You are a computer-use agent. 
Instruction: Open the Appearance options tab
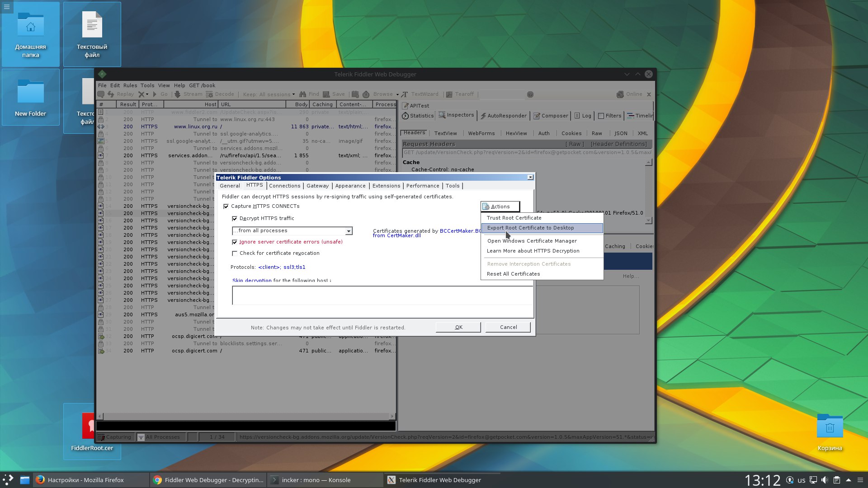[350, 186]
